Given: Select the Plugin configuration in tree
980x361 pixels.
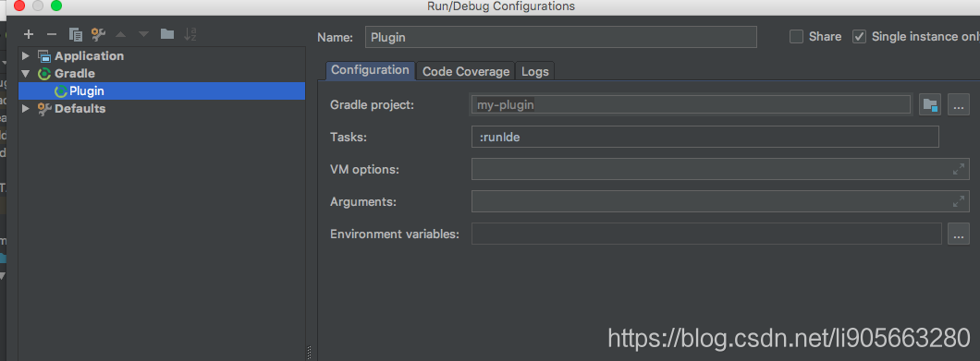Looking at the screenshot, I should click(x=162, y=91).
